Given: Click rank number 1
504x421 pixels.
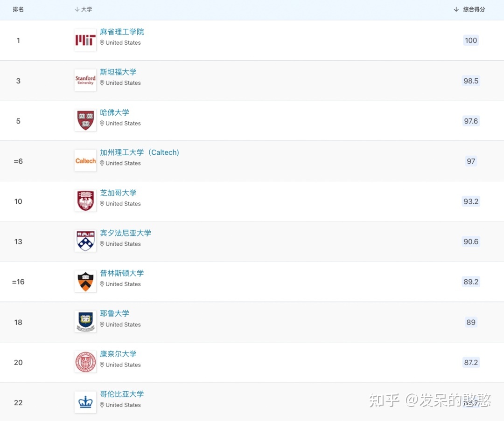Looking at the screenshot, I should (x=18, y=41).
